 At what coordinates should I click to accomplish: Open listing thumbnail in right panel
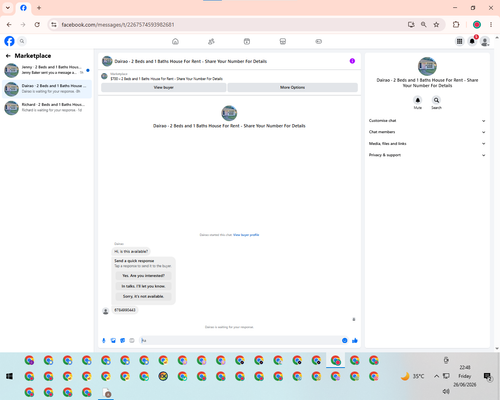point(427,66)
